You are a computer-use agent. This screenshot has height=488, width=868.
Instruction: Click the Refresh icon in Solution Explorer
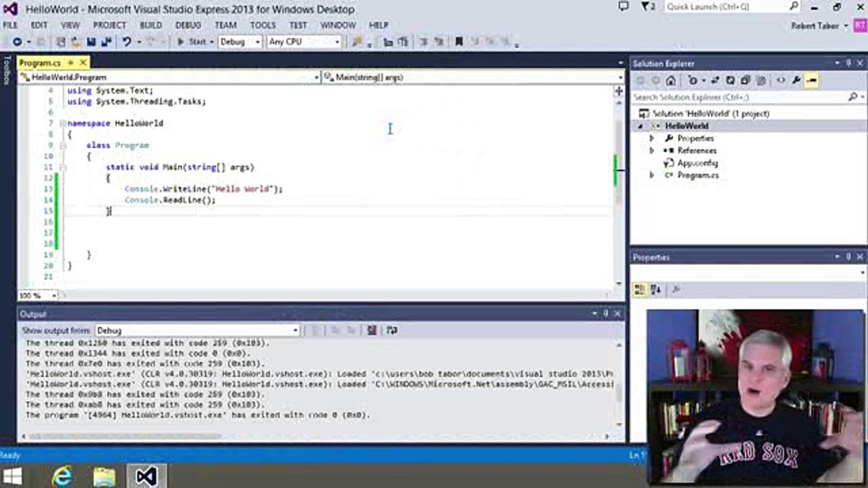click(730, 80)
